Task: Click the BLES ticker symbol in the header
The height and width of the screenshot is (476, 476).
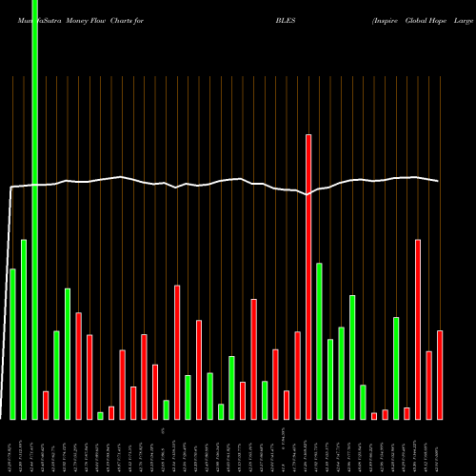Action: click(x=286, y=21)
